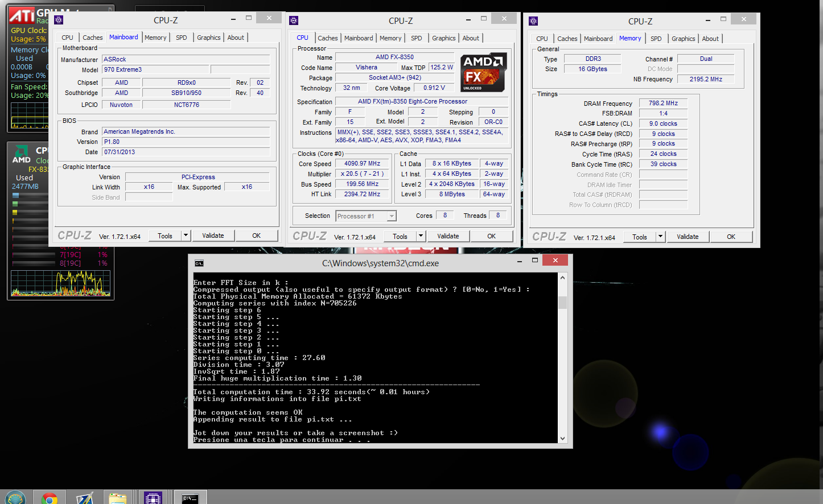Click OK in the Memory window

(x=731, y=237)
